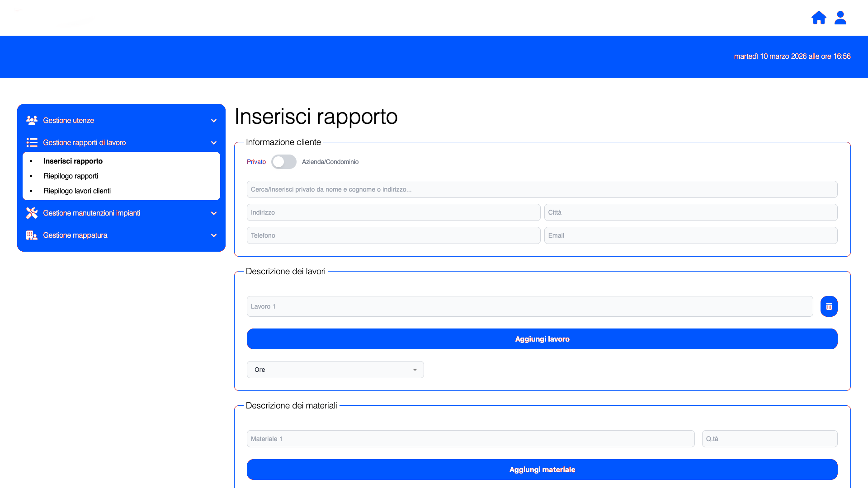Select Inserisci rapporto menu entry

73,161
